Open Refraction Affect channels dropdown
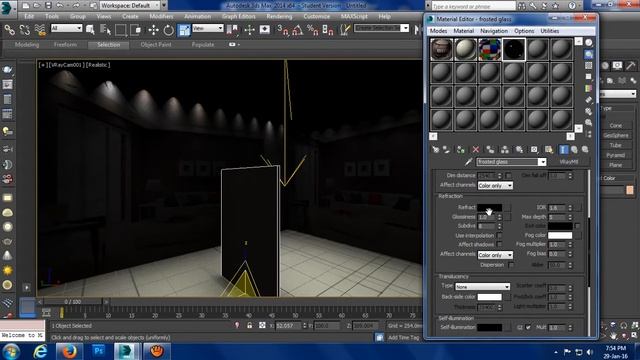 click(x=495, y=255)
